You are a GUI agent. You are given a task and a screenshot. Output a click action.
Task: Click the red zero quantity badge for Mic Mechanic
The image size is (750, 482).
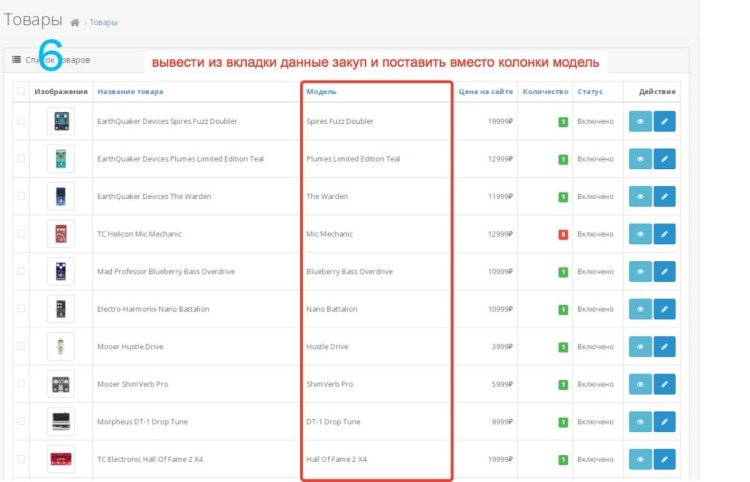(563, 234)
